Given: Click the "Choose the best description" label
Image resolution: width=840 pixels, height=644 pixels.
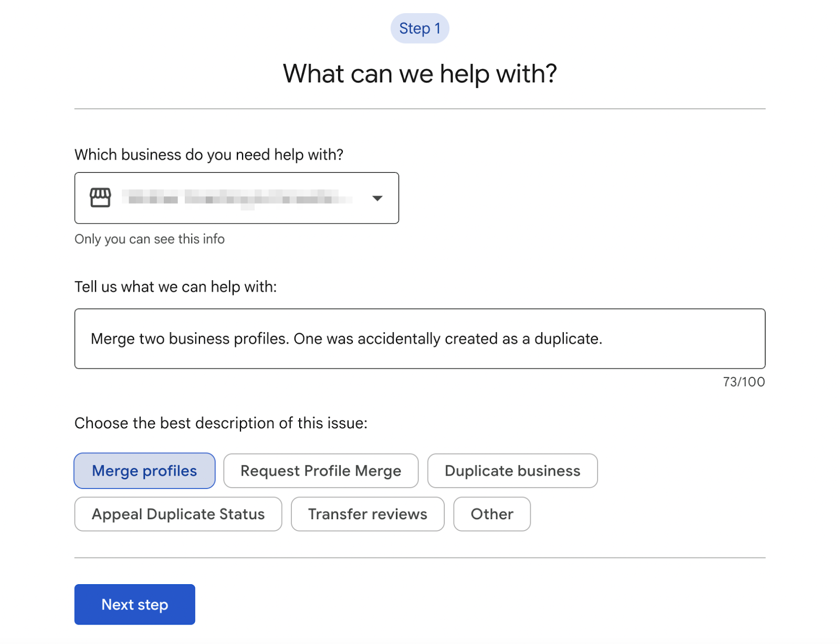Looking at the screenshot, I should (x=222, y=423).
